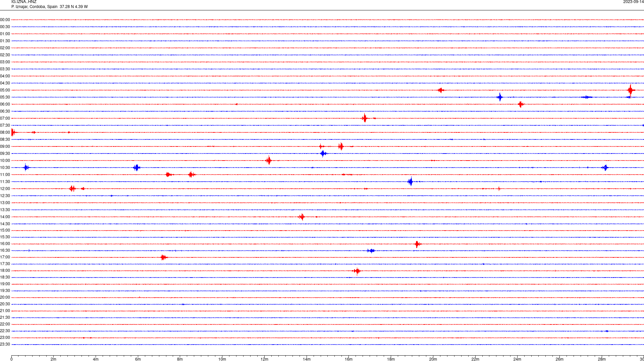Click the blue event on the 11:30 trace

[x=411, y=181]
